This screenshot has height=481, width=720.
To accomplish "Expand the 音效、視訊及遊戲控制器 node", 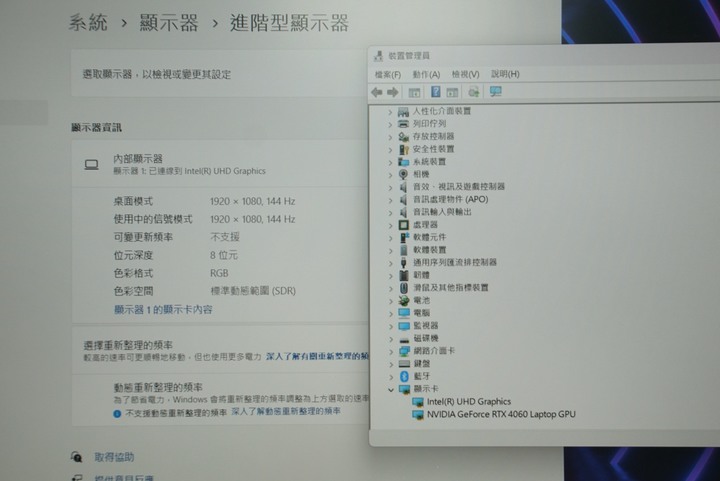I will (390, 187).
